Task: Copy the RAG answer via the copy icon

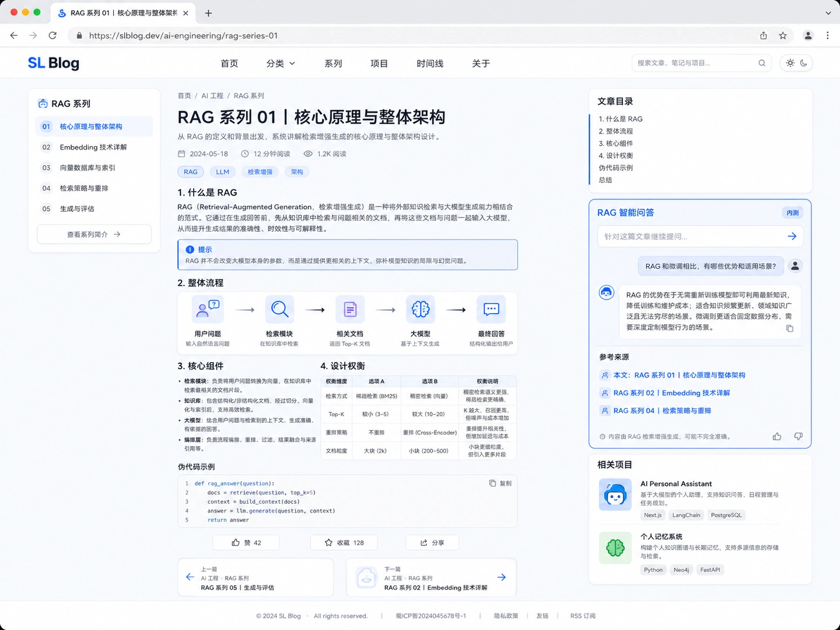Action: 790,328
